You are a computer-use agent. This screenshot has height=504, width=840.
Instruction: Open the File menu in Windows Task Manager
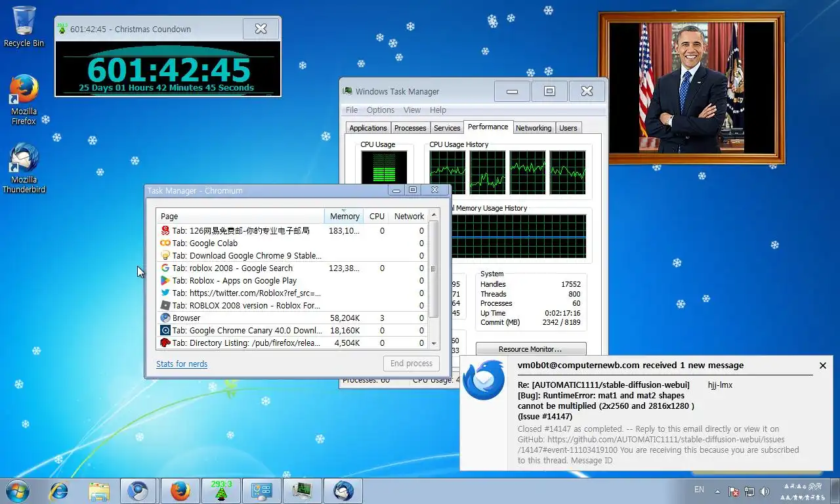click(352, 110)
